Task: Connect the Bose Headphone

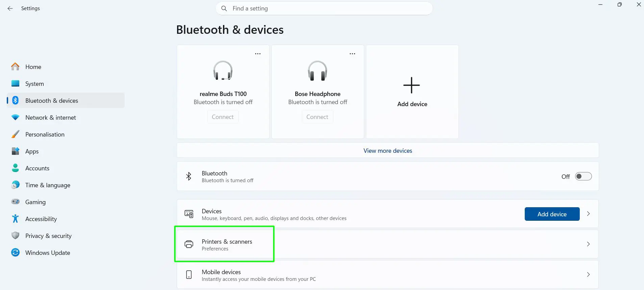Action: coord(317,117)
